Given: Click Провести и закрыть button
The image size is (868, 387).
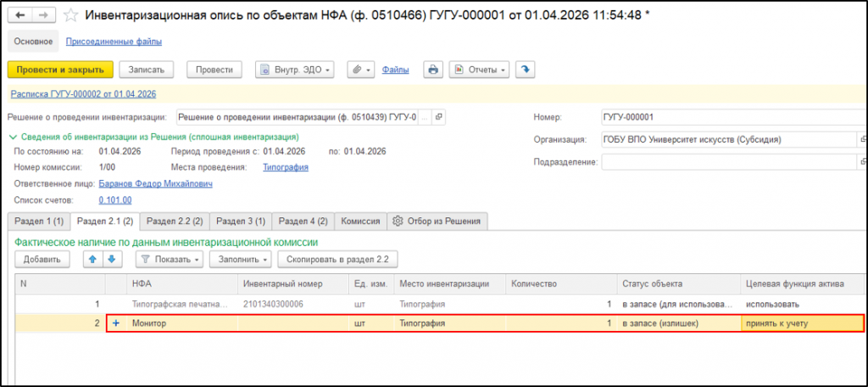Looking at the screenshot, I should click(x=60, y=70).
